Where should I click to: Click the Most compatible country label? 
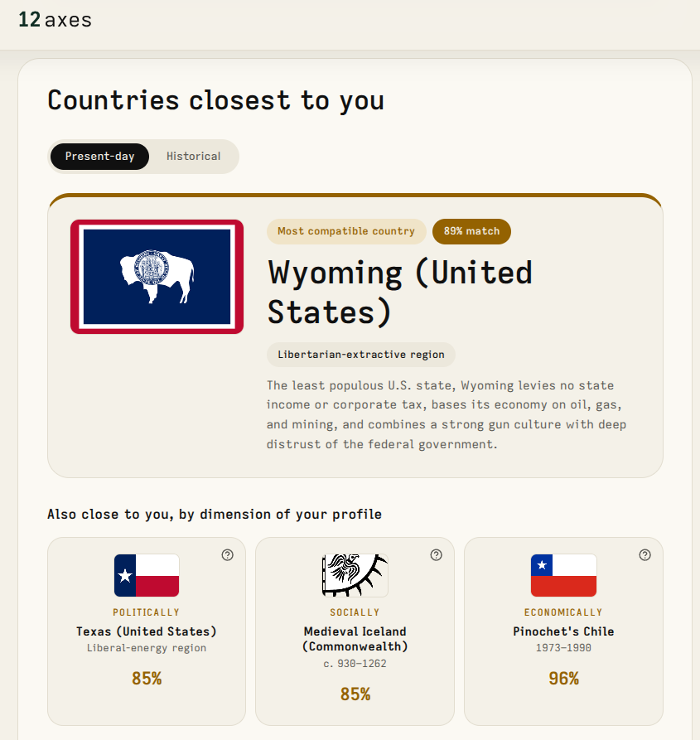(346, 231)
